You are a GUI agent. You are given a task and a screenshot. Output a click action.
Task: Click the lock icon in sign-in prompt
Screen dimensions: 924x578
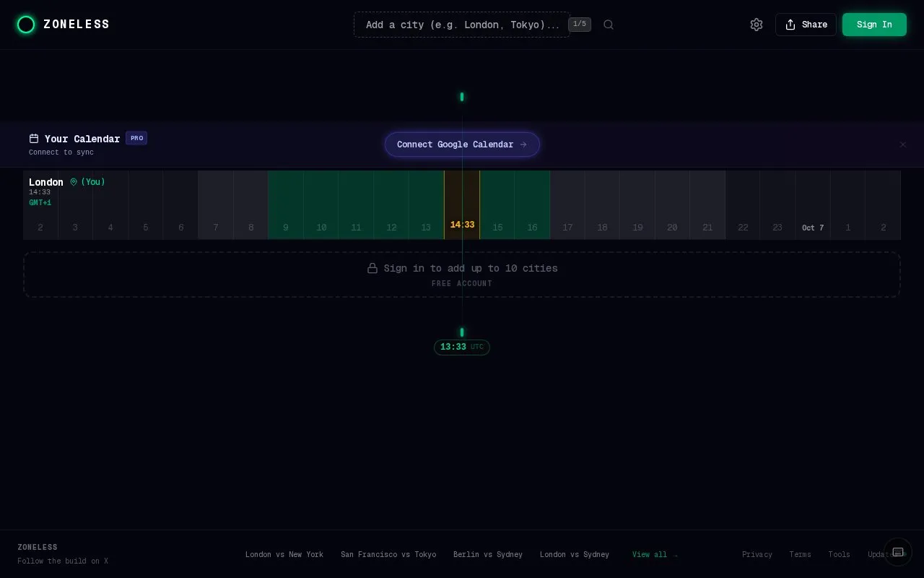click(x=372, y=268)
